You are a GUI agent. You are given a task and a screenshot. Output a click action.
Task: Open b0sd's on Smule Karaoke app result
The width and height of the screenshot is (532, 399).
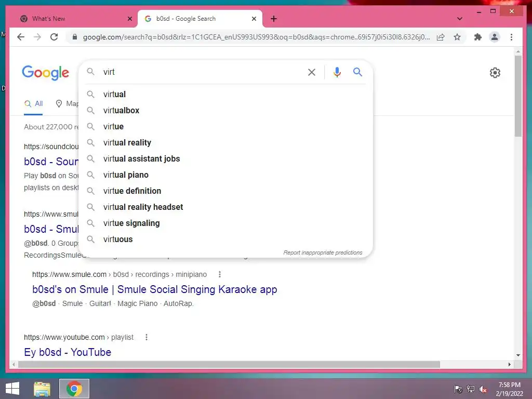pos(155,289)
